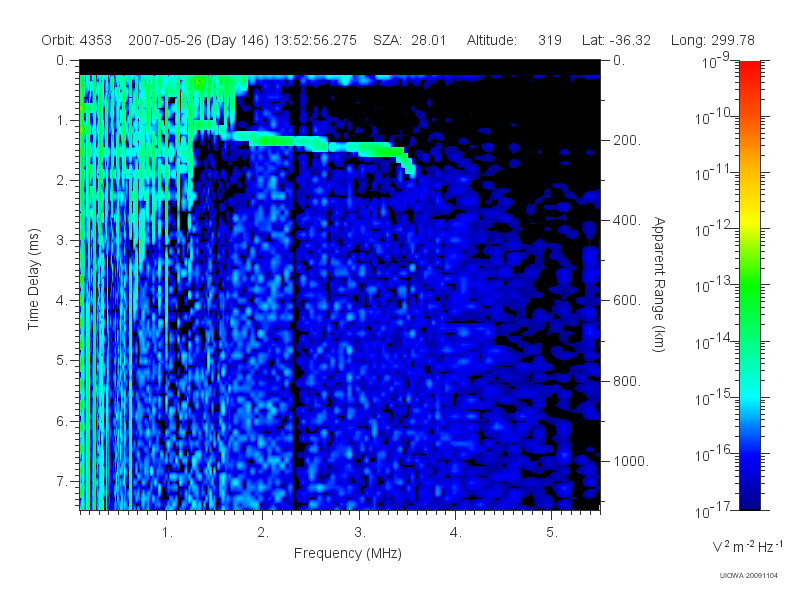Click the '800.' apparent range tick label

pos(627,381)
